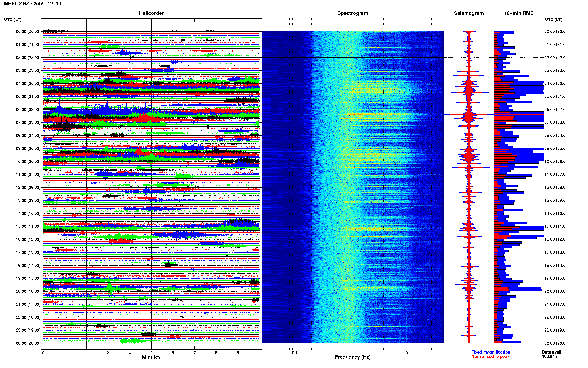The height and width of the screenshot is (368, 588).
Task: Click the minute 5 tick label
Action: click(x=151, y=353)
